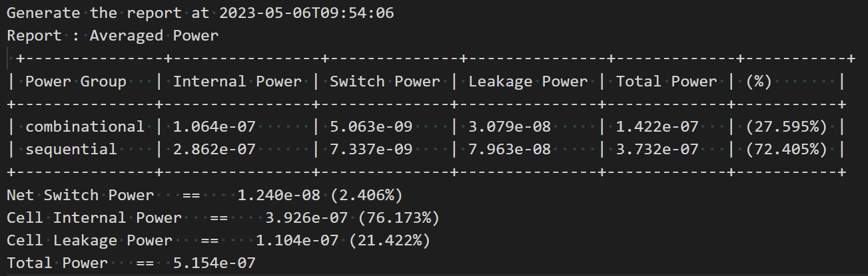This screenshot has height=276, width=868.
Task: Click sequential leakage power value 7.963e-08
Action: (510, 149)
